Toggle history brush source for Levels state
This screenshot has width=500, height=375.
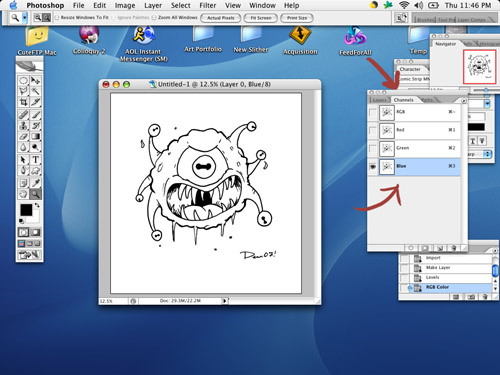(x=404, y=278)
